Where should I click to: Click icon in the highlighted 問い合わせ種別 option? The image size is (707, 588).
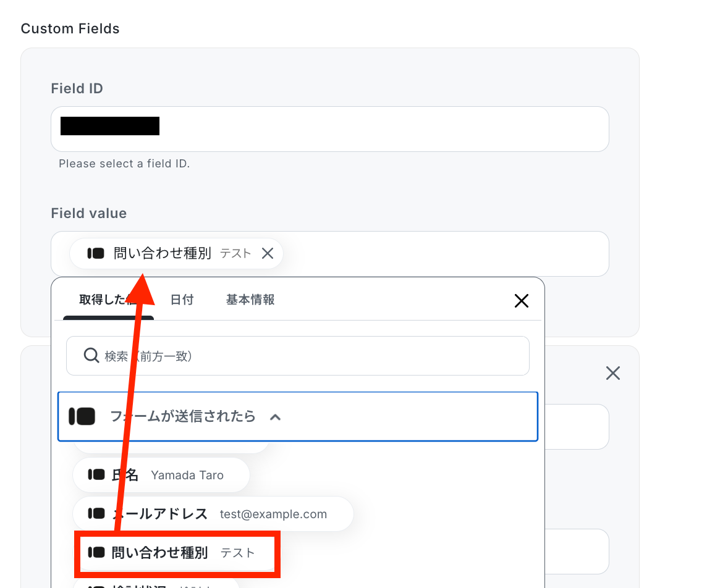[x=96, y=552]
